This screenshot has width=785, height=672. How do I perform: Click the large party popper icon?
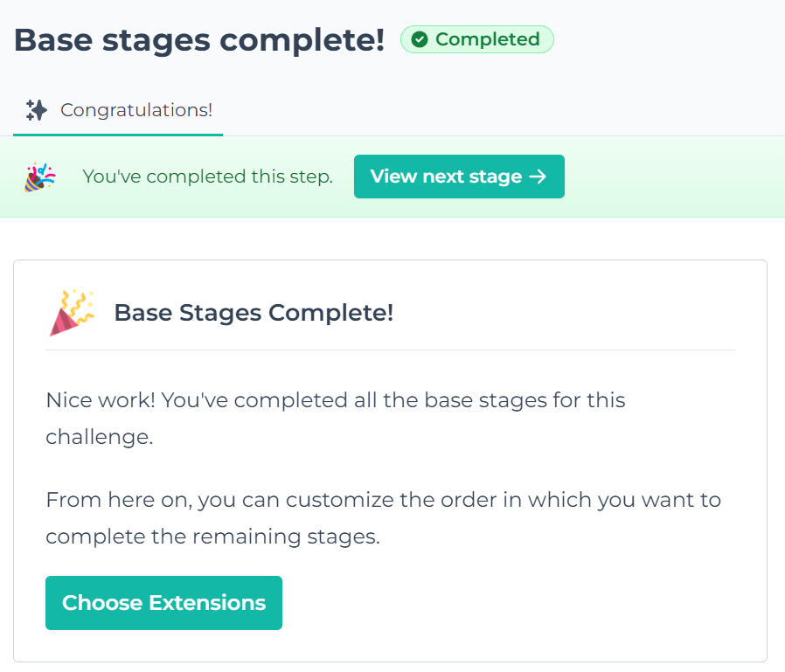[x=72, y=312]
